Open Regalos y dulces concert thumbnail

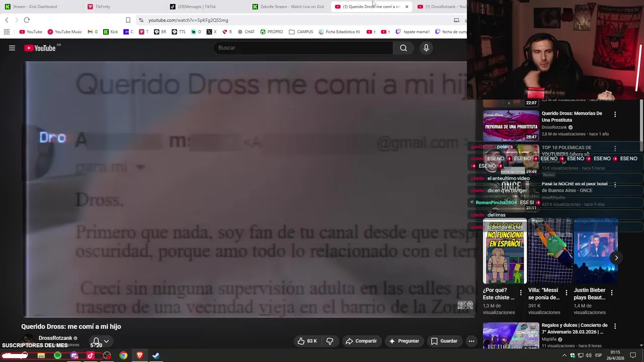511,336
